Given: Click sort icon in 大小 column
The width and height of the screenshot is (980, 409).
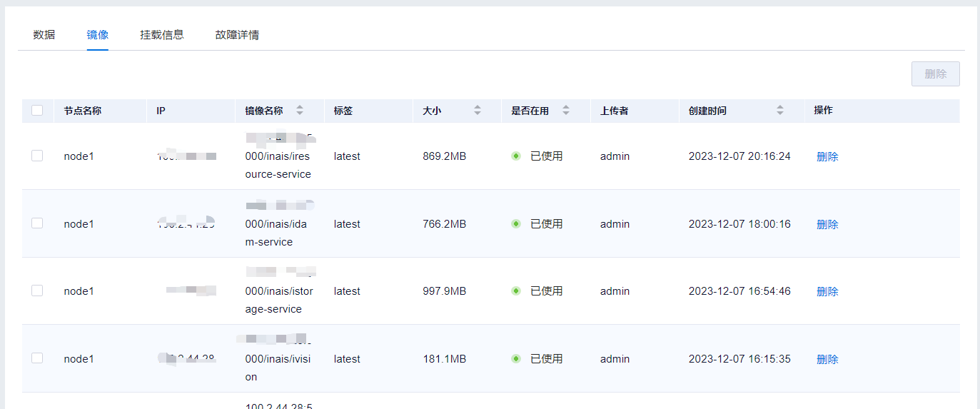Looking at the screenshot, I should (x=478, y=111).
